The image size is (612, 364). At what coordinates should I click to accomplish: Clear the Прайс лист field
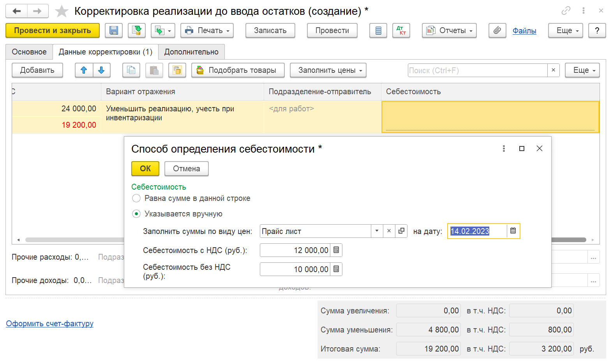pyautogui.click(x=389, y=231)
